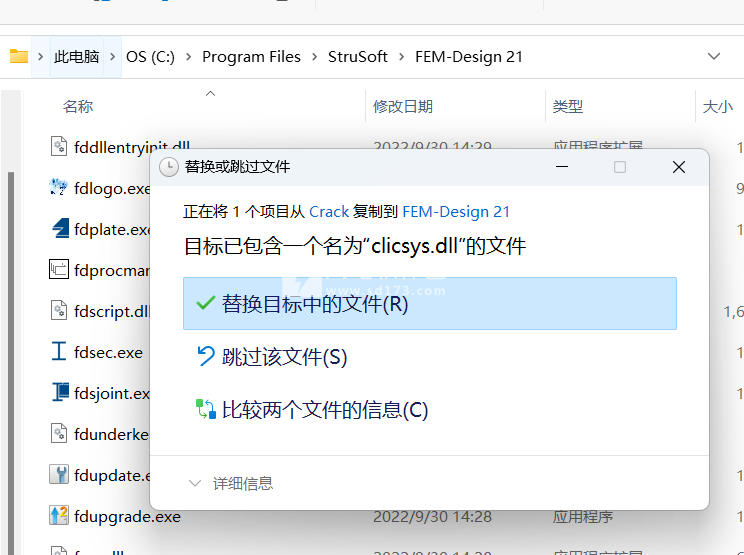This screenshot has height=555, width=744.
Task: Expand chevron after OS (C:) in breadcrumb
Action: [x=188, y=57]
